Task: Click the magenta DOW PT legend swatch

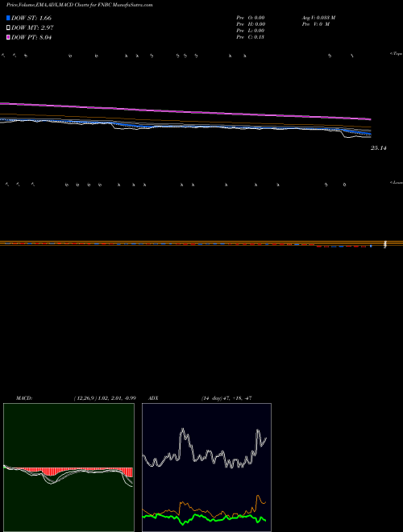Action: [x=8, y=38]
